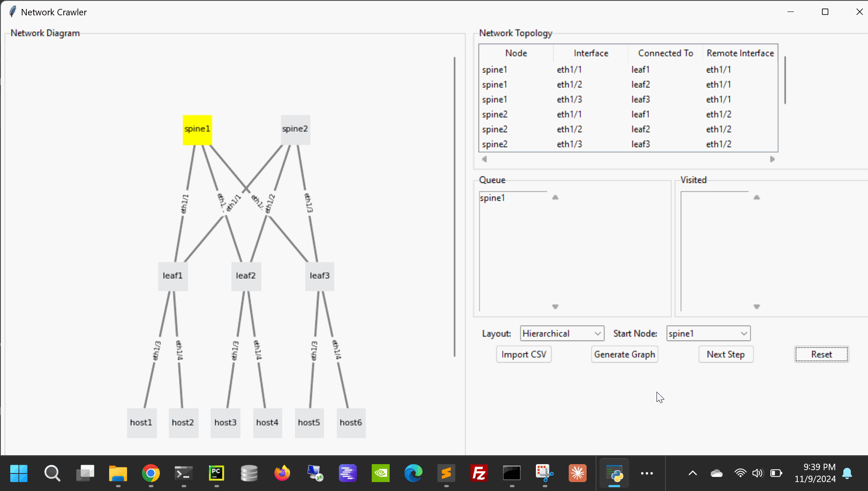Open the Snipping Tool from the taskbar
This screenshot has width=868, height=491.
coord(544,473)
